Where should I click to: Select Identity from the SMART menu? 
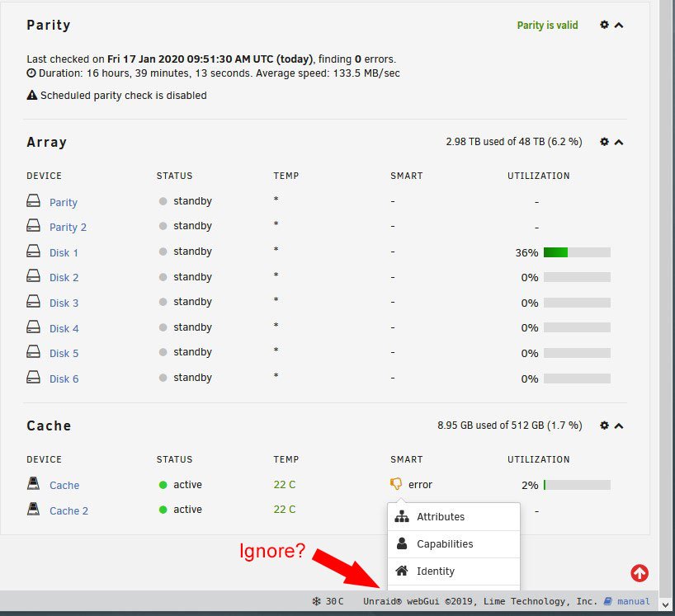(454, 571)
